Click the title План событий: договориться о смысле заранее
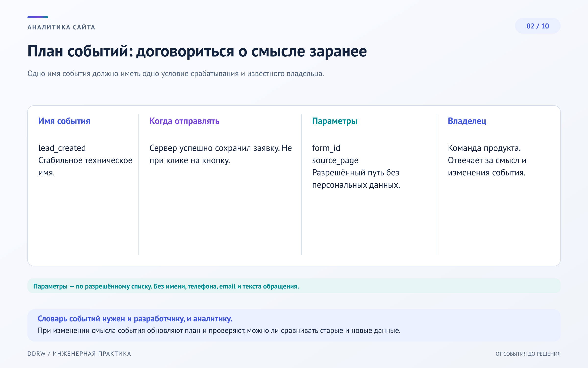The width and height of the screenshot is (588, 368). point(197,51)
